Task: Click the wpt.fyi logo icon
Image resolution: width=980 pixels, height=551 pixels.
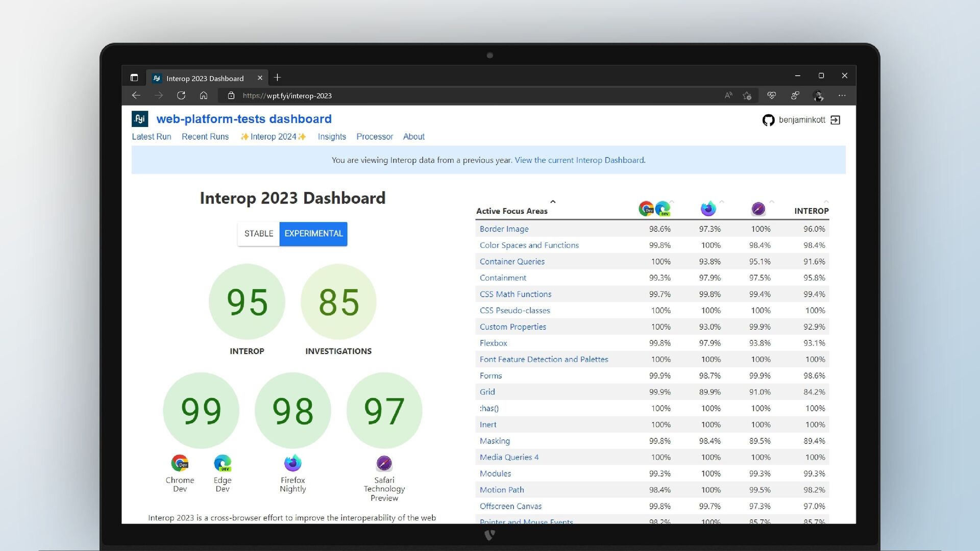Action: [140, 119]
